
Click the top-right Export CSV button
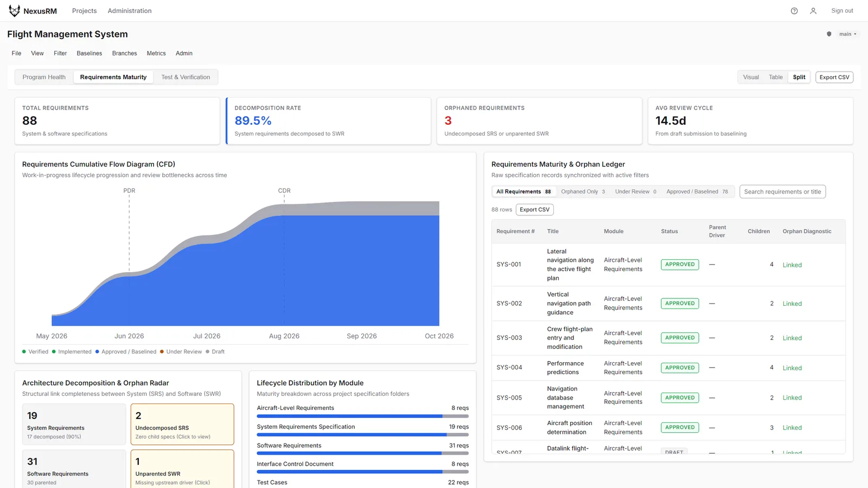(834, 77)
